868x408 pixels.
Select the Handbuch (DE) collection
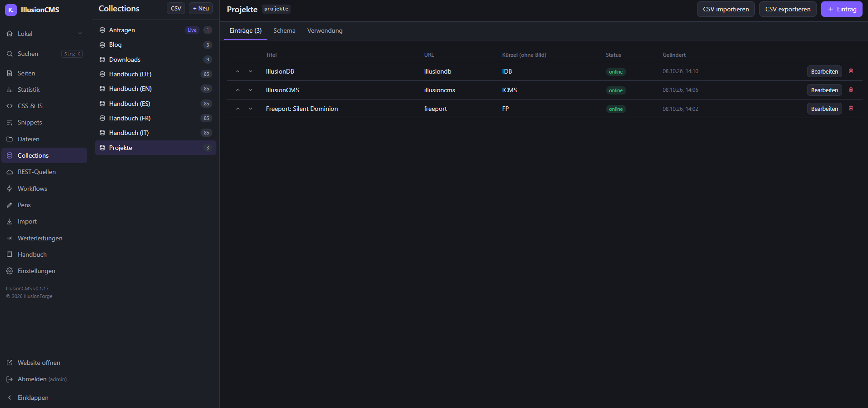156,74
